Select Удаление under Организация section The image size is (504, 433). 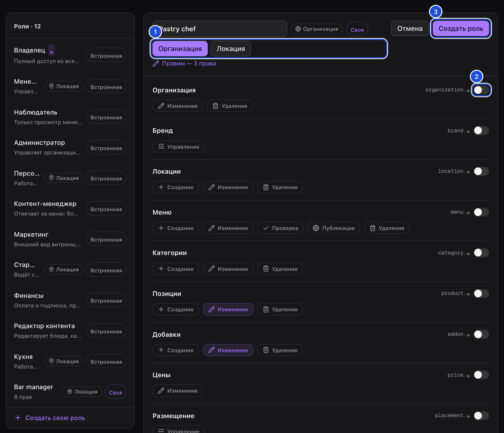(x=230, y=106)
